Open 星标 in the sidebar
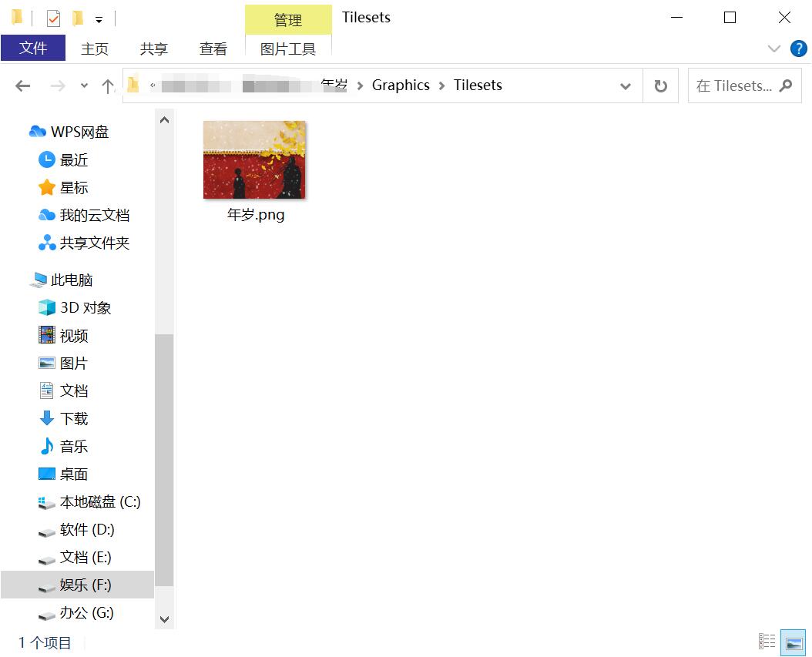 [63, 187]
